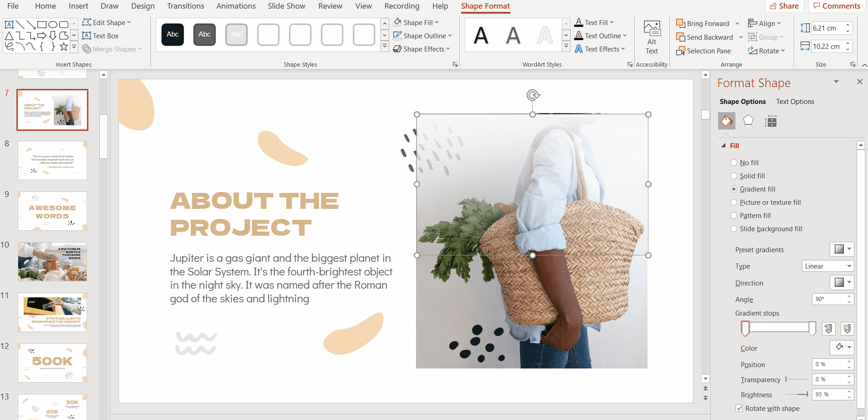
Task: Open the Comments pane
Action: 837,6
